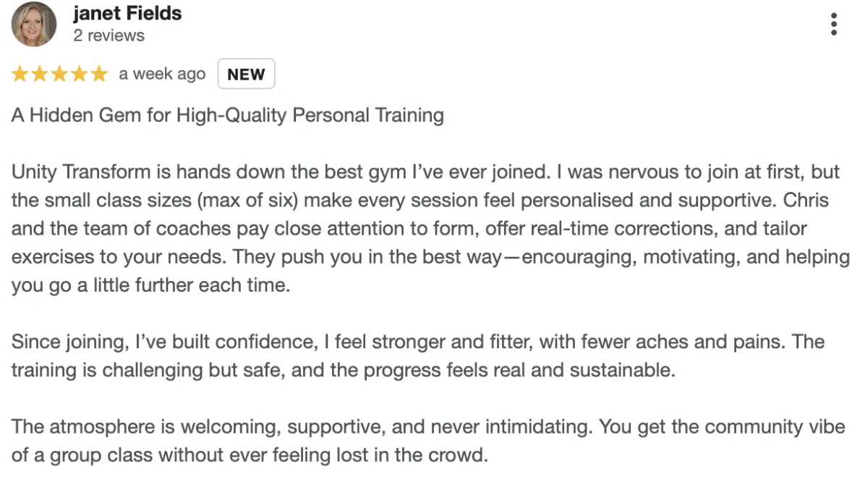The width and height of the screenshot is (868, 480).
Task: Click the phrase 'lost in the crowd'
Action: point(418,455)
